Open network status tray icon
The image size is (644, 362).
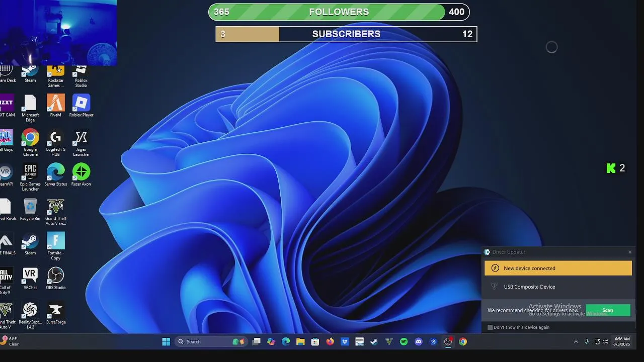click(597, 342)
